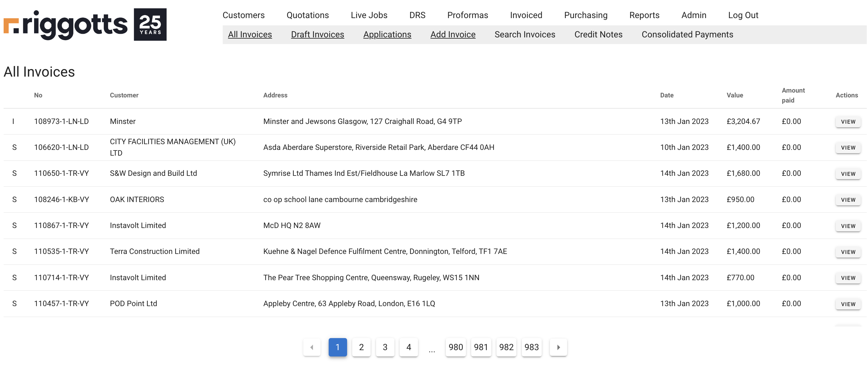
Task: Go to Reports section
Action: click(644, 15)
